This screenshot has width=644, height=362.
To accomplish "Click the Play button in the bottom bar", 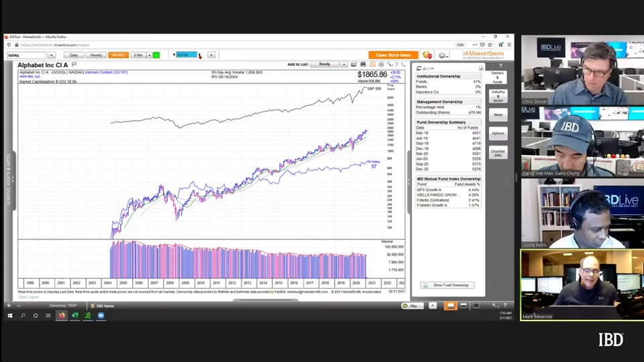I will (411, 306).
